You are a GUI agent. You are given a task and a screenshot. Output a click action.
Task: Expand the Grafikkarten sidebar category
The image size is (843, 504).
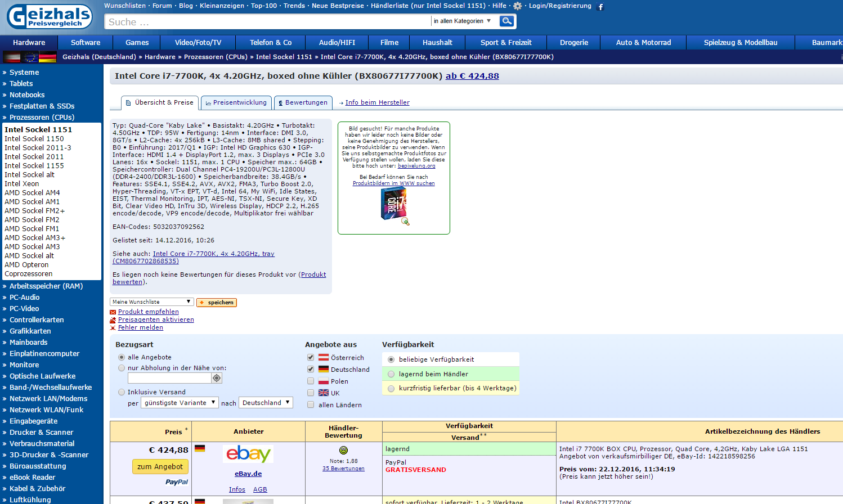coord(30,331)
